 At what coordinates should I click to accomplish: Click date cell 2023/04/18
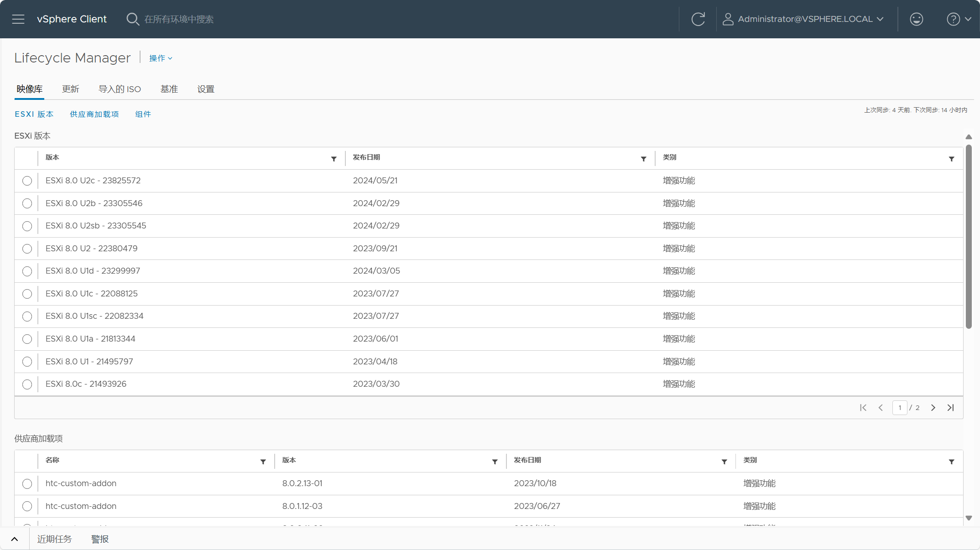tap(375, 362)
